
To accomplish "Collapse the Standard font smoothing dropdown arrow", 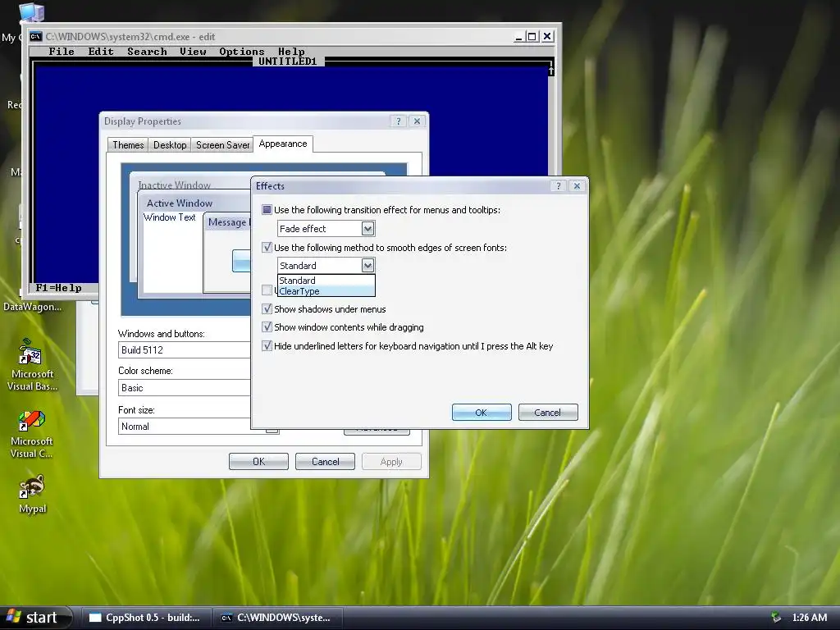I will pyautogui.click(x=367, y=265).
